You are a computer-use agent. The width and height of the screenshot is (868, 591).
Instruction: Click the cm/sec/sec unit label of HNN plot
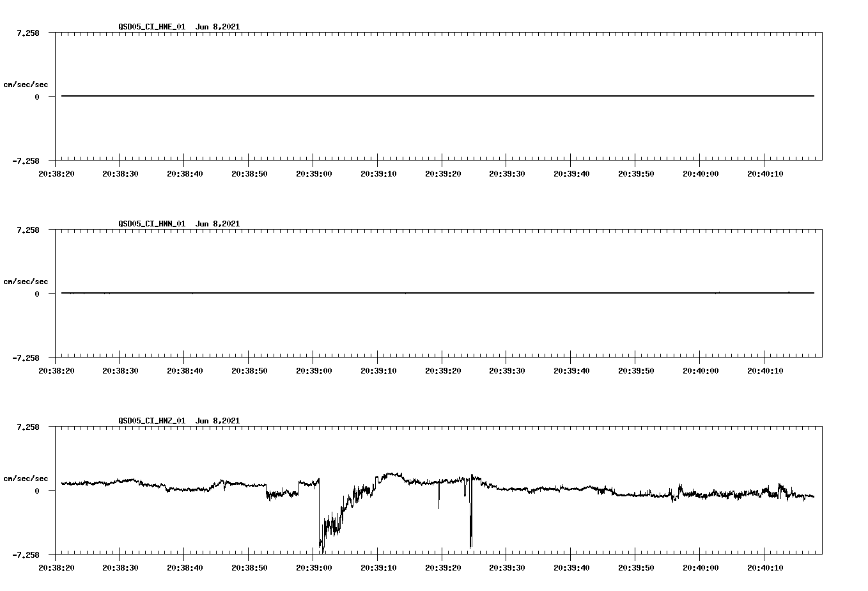coord(26,281)
